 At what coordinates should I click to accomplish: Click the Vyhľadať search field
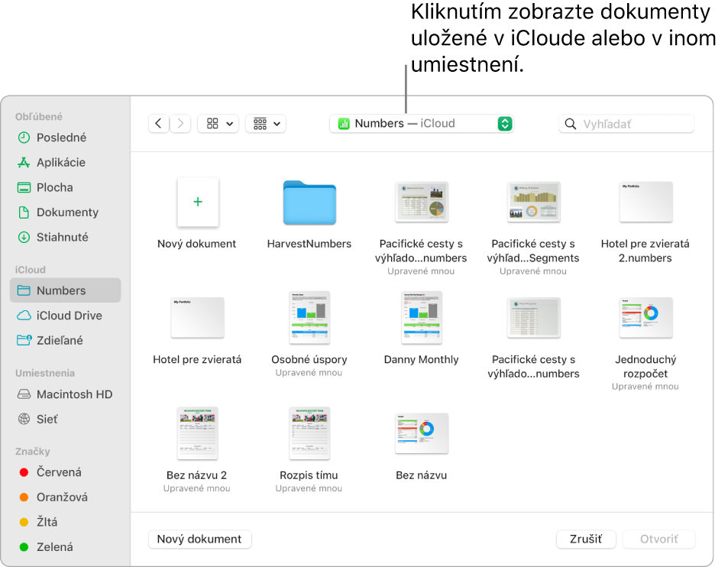(x=626, y=124)
